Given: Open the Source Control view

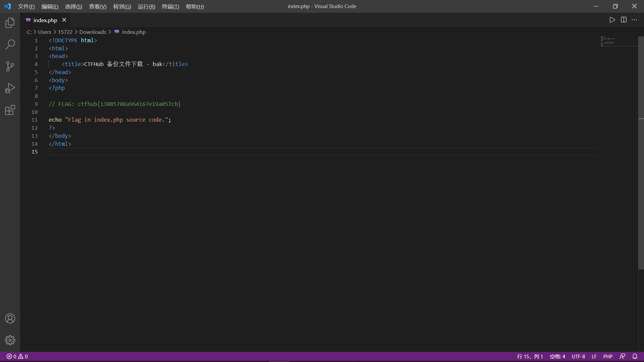Looking at the screenshot, I should point(10,66).
